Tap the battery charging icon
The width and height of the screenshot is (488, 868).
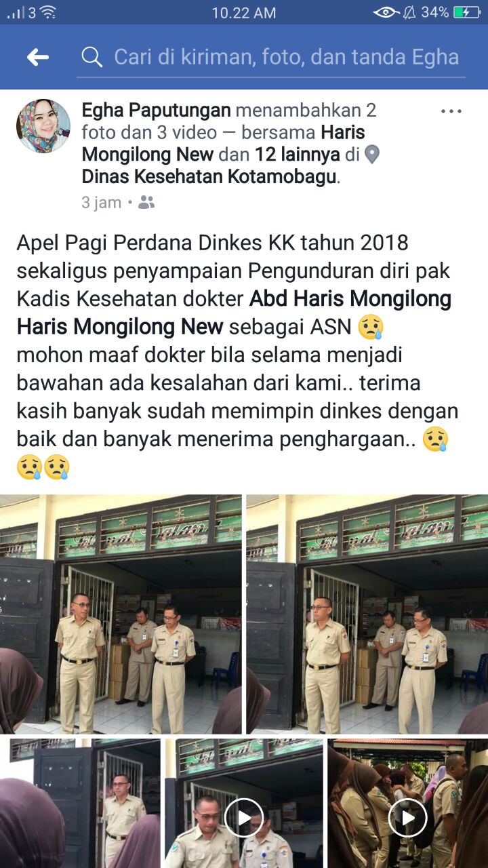(x=467, y=12)
